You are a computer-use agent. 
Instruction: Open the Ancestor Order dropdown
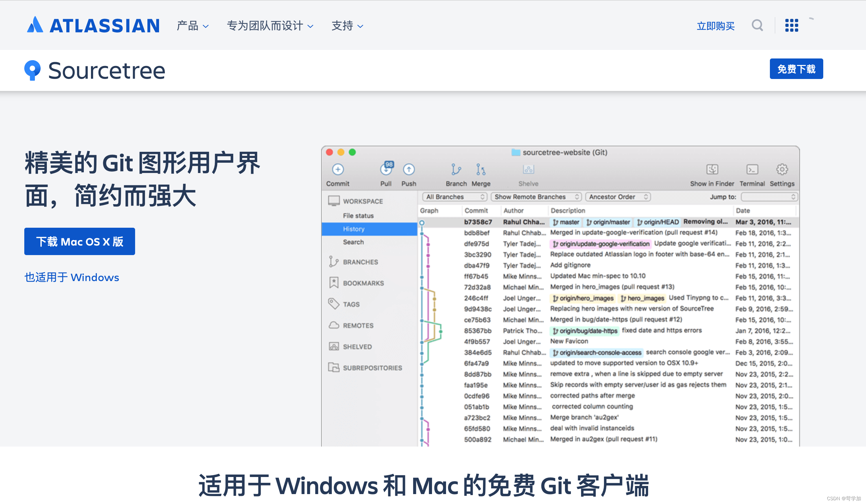618,197
